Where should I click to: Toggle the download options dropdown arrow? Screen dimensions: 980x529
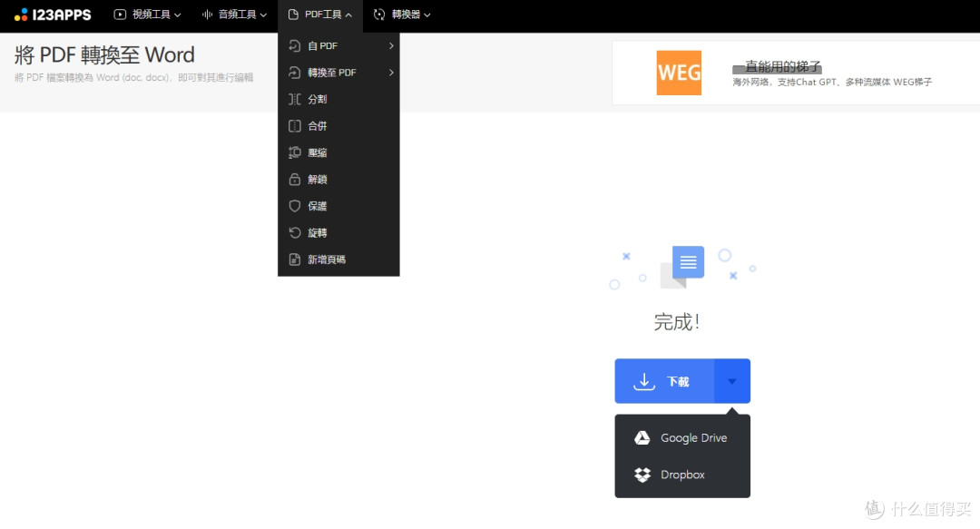tap(732, 381)
